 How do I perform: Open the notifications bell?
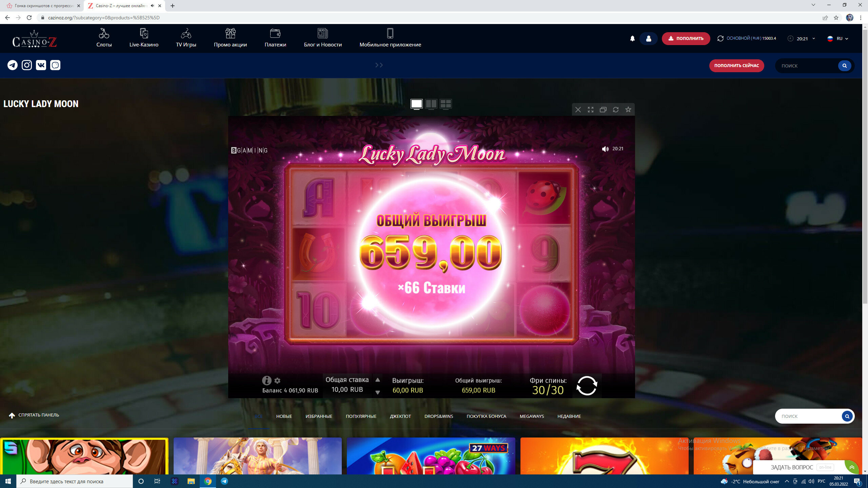point(632,39)
